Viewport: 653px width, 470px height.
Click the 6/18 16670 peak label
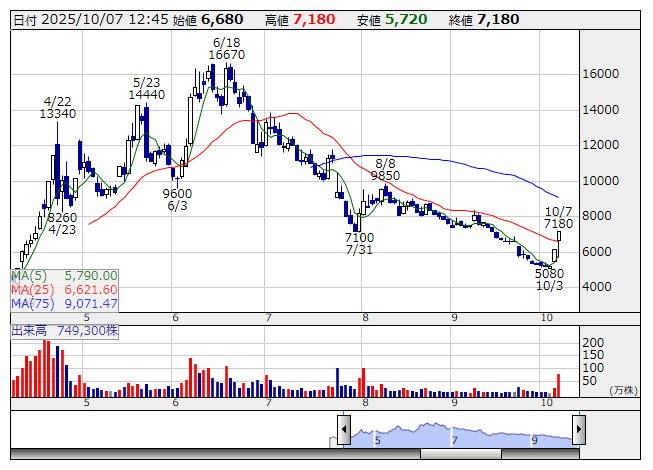[x=227, y=49]
